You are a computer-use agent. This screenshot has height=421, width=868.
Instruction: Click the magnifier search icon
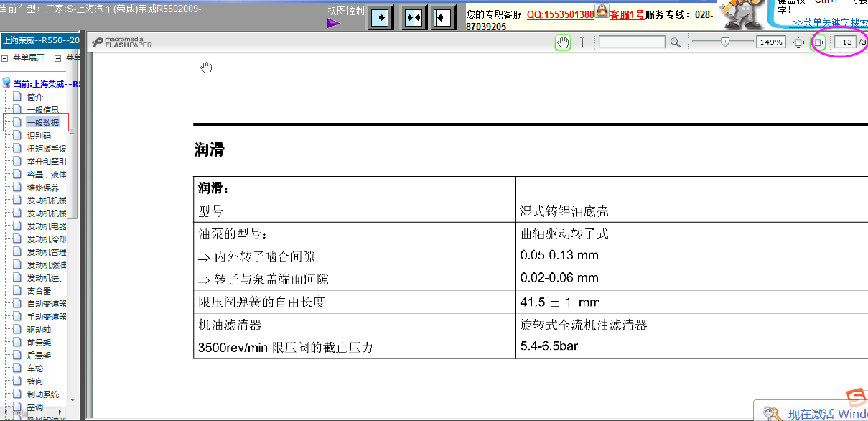(x=675, y=42)
